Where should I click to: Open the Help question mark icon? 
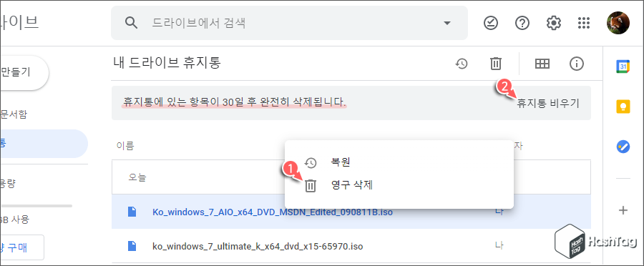[x=522, y=23]
